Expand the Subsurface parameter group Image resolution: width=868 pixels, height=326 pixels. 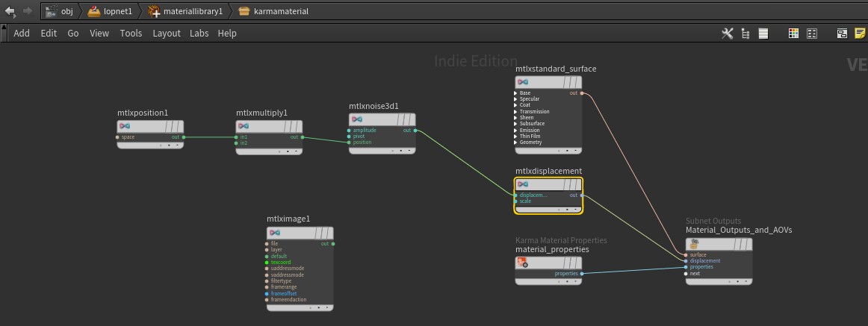click(515, 124)
